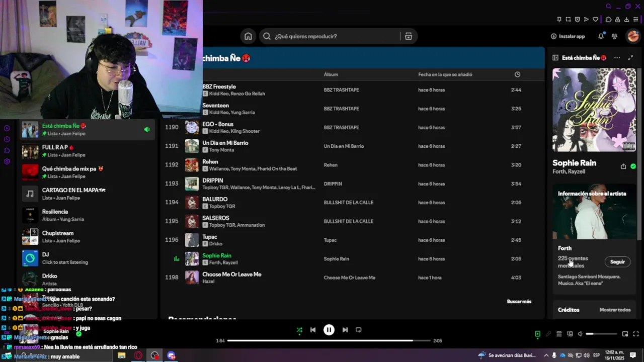Collapse the now playing side panel icon

coord(555,58)
